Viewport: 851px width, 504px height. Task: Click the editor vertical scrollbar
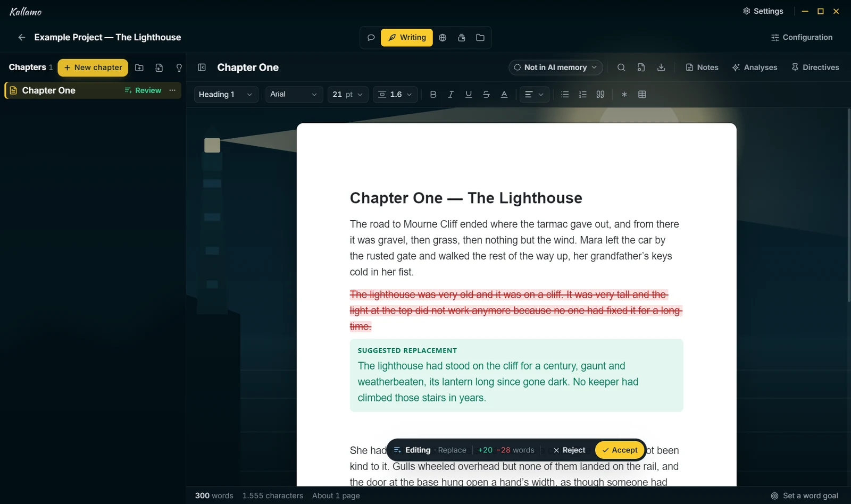coord(849,206)
